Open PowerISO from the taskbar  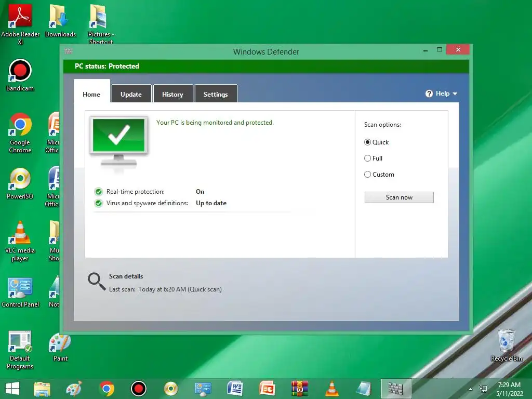coord(170,389)
